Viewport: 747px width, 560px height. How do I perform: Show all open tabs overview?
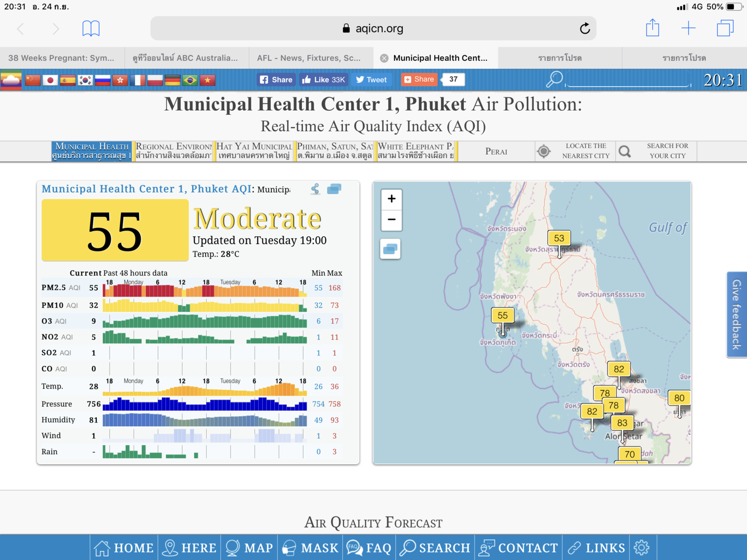pyautogui.click(x=725, y=28)
